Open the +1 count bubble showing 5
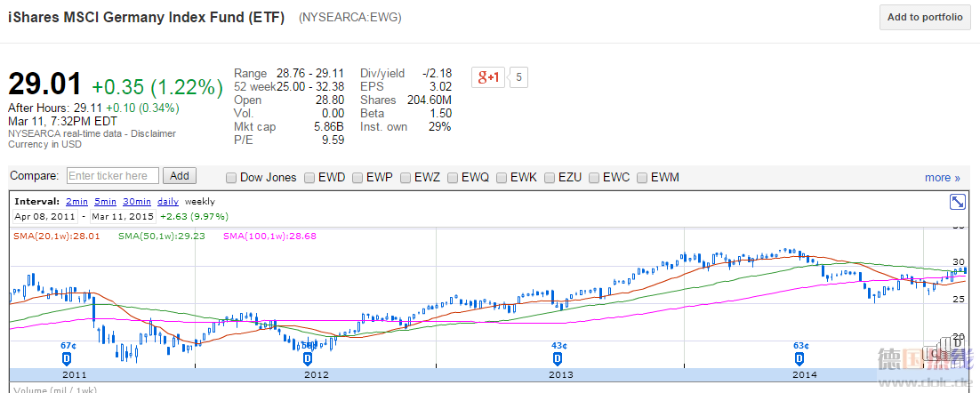This screenshot has width=980, height=393. pyautogui.click(x=518, y=77)
